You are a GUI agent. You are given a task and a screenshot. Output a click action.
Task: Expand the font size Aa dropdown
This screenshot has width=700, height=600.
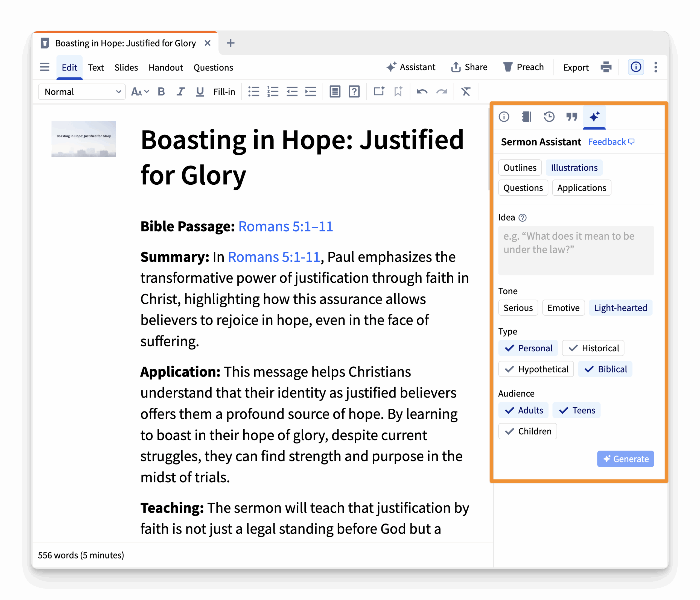coord(140,92)
